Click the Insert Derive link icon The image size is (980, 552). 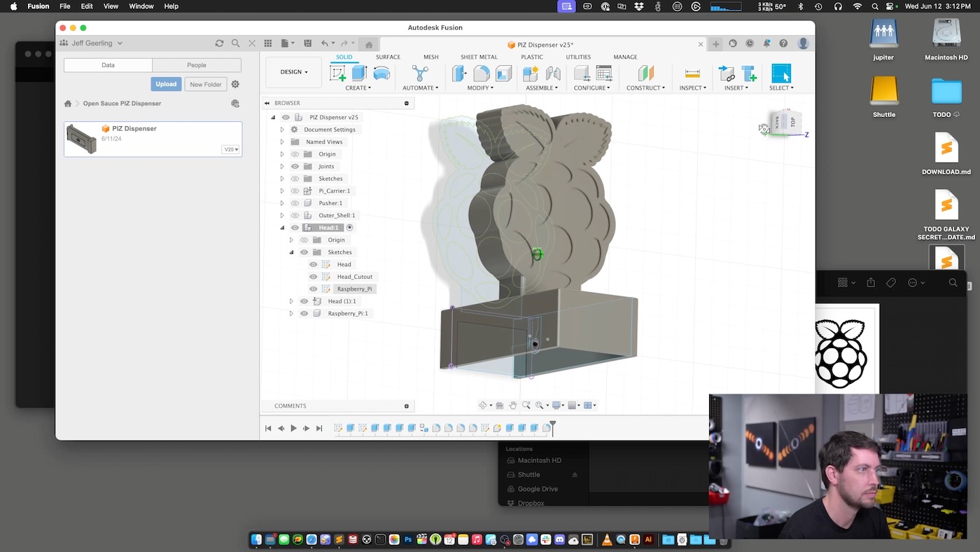click(x=727, y=73)
